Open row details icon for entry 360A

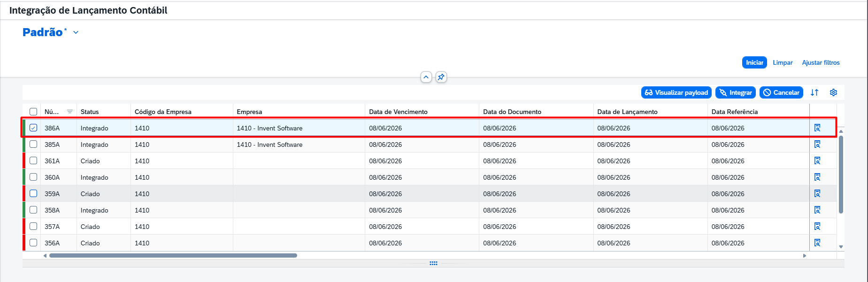tap(817, 177)
